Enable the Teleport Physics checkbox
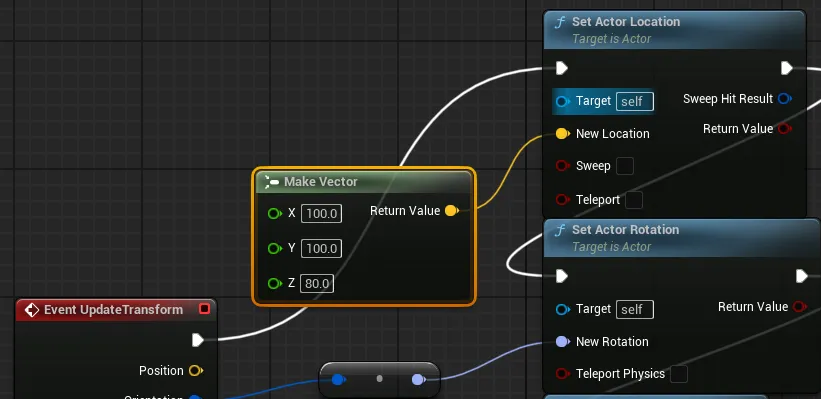 point(679,374)
